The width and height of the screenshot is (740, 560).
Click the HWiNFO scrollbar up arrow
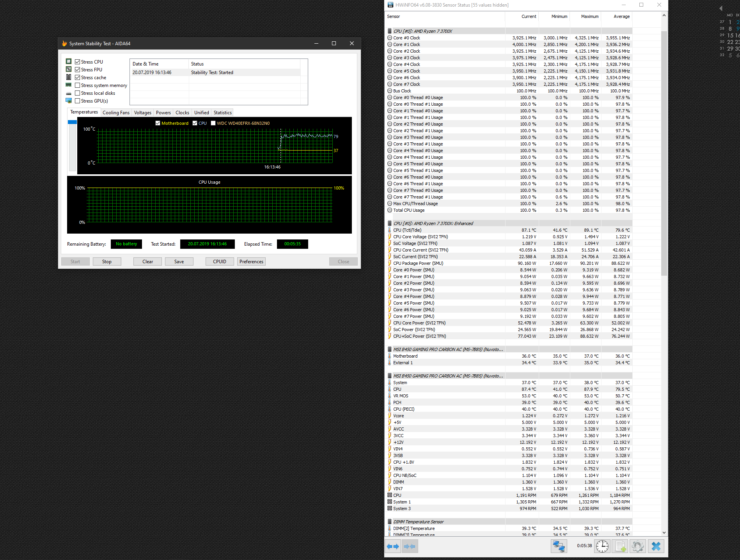664,16
